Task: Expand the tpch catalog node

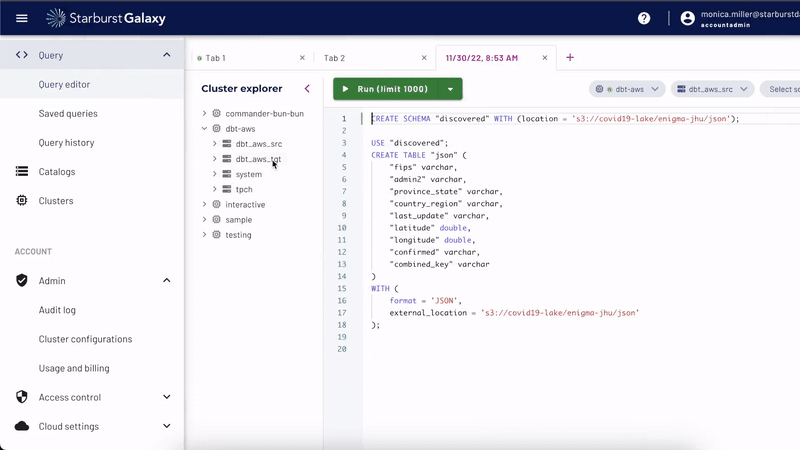Action: click(214, 189)
